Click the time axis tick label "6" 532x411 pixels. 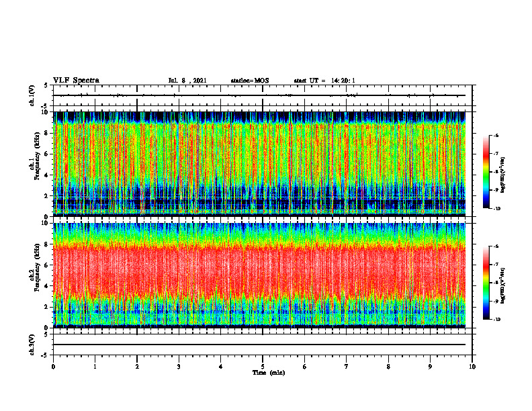point(305,367)
